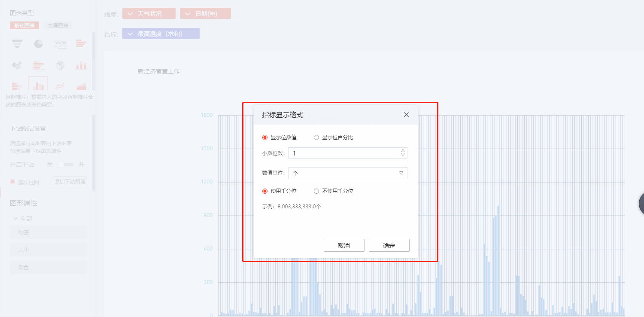Select the China map chart icon
Image resolution: width=644 pixels, height=317 pixels.
click(17, 65)
